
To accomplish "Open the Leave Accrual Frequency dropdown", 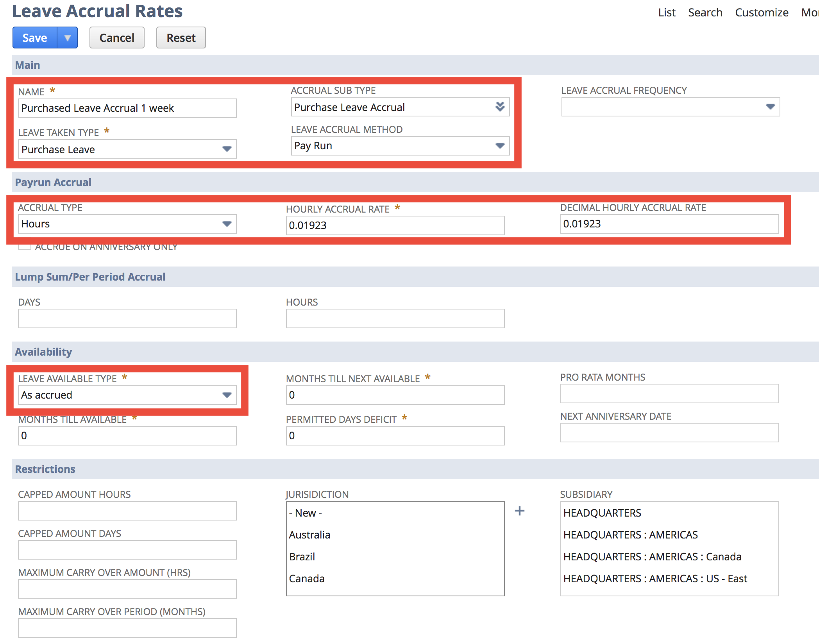I will pyautogui.click(x=771, y=106).
